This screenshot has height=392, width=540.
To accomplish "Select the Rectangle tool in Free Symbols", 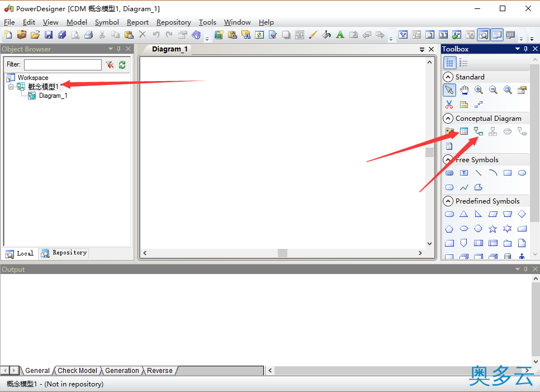I will pos(507,173).
